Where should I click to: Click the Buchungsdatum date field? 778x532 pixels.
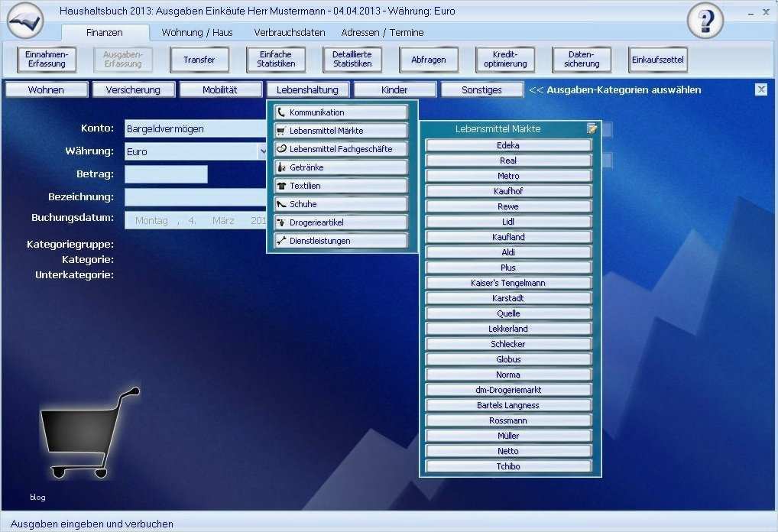(x=196, y=220)
